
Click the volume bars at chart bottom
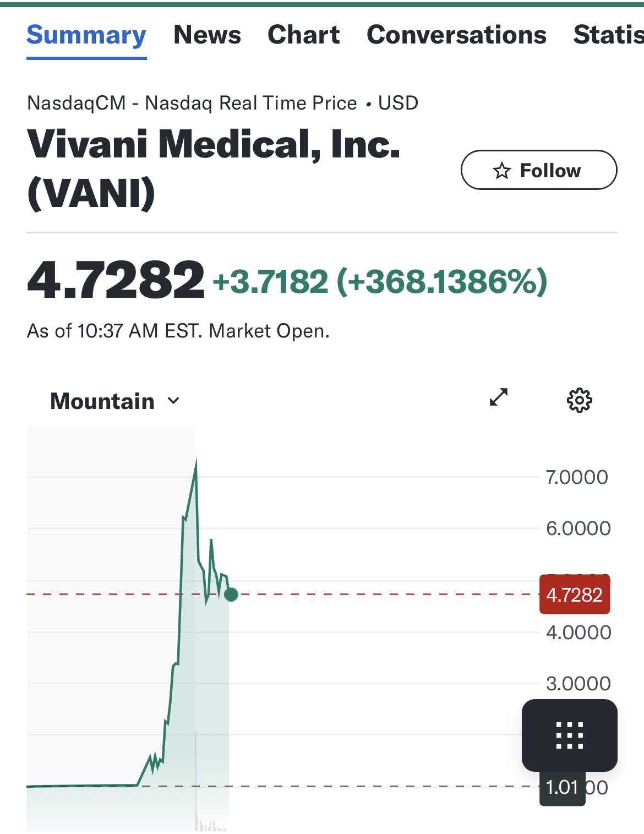tap(211, 824)
